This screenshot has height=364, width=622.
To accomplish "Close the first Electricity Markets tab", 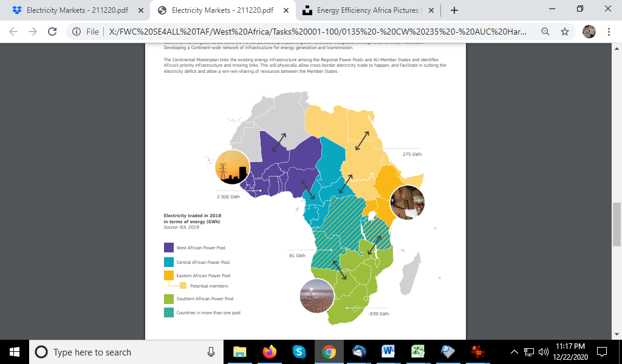I will (x=140, y=10).
